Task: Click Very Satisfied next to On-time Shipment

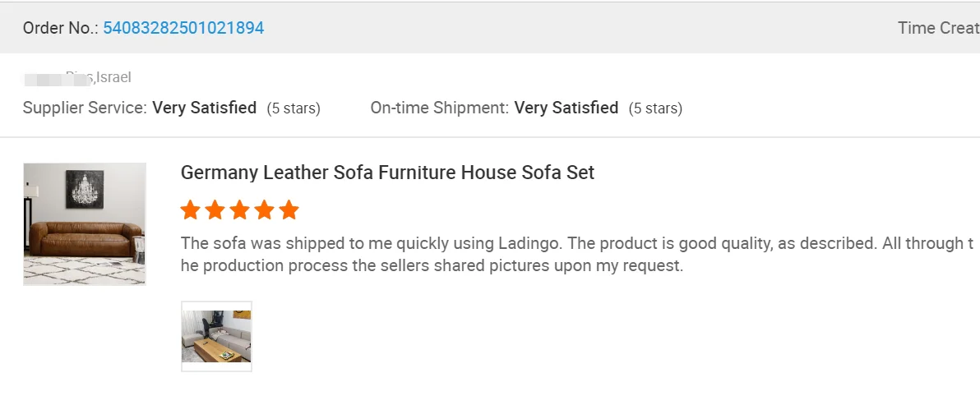Action: point(566,108)
